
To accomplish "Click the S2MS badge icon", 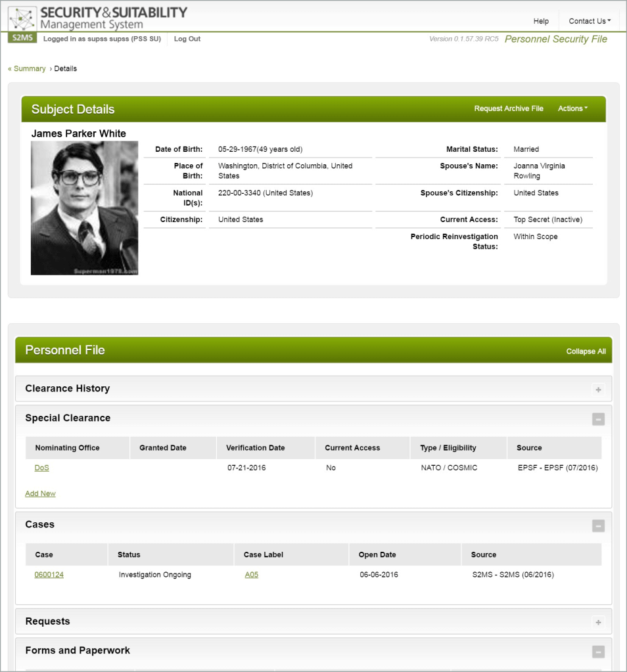I will [x=22, y=39].
